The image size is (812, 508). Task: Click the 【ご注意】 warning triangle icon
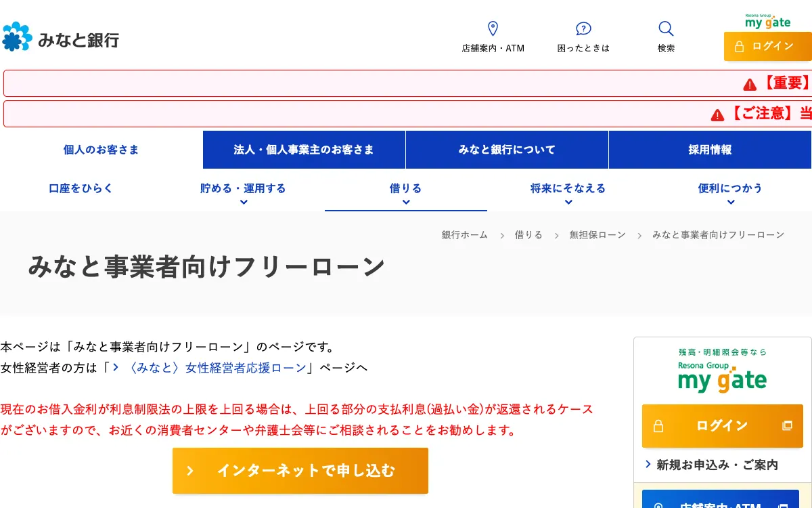pos(717,115)
